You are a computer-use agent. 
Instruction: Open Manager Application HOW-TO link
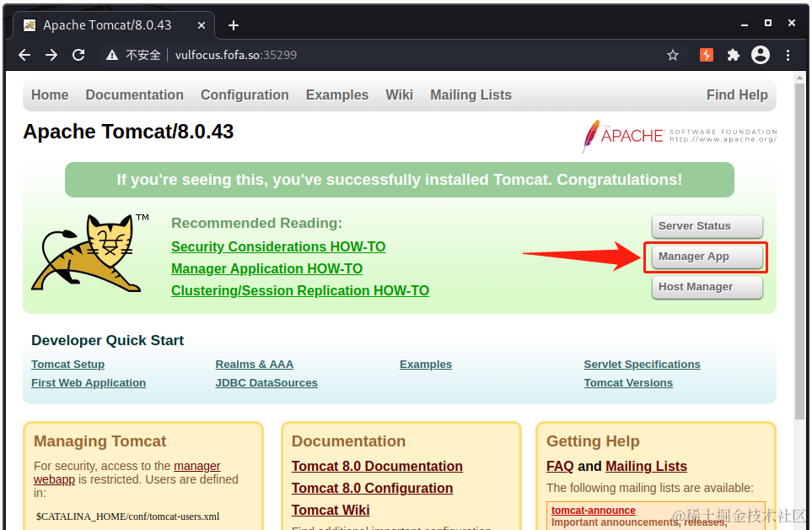pyautogui.click(x=266, y=269)
